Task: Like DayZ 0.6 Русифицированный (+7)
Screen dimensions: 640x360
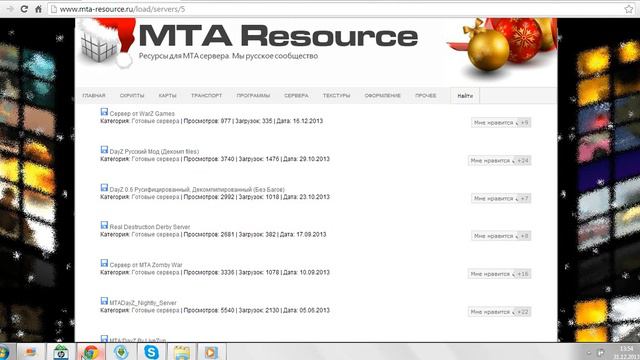Action: (x=501, y=198)
